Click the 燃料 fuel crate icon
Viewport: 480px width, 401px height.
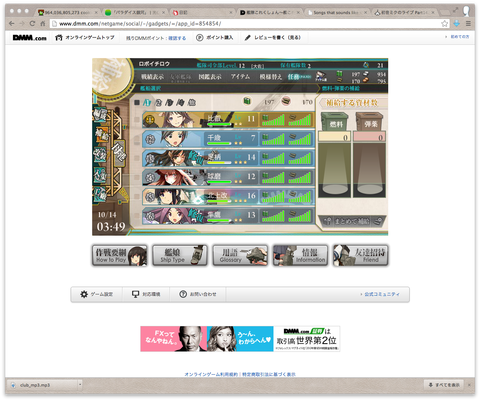coord(334,121)
